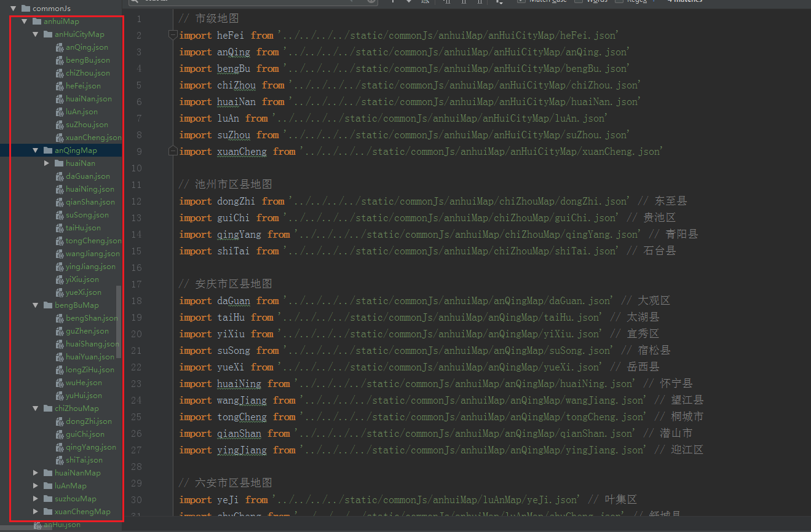This screenshot has height=532, width=811.
Task: Click the 'import yingJiang' code line
Action: pyautogui.click(x=441, y=450)
